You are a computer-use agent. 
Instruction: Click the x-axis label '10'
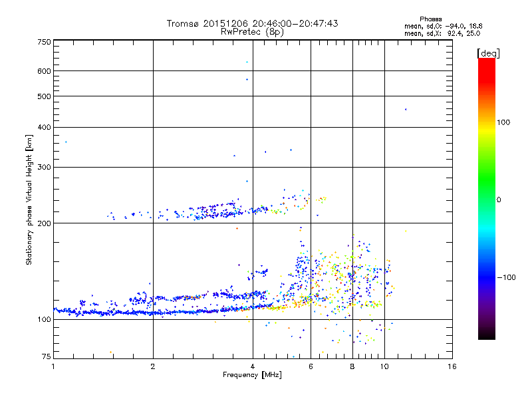384,366
